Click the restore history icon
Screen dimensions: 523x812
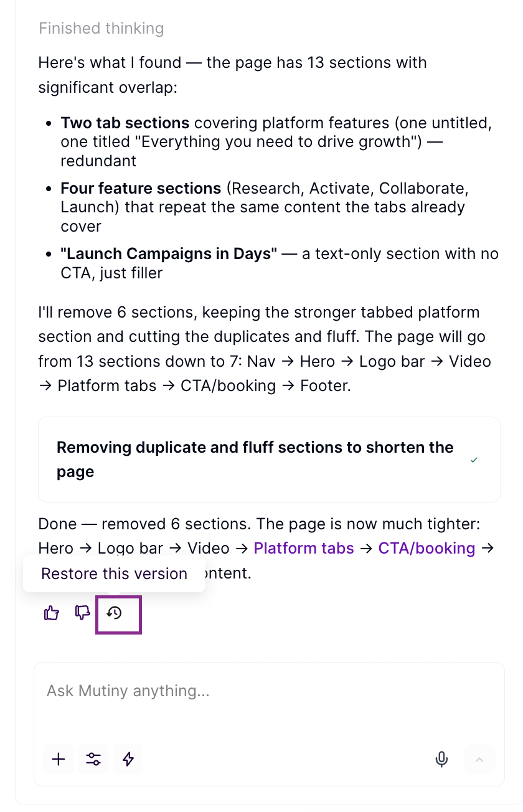click(x=118, y=615)
